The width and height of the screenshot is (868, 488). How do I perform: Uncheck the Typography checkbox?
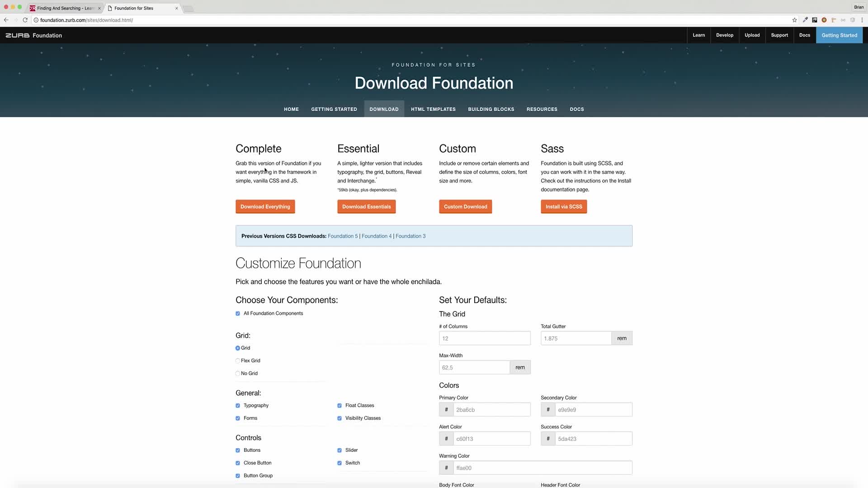pyautogui.click(x=238, y=406)
